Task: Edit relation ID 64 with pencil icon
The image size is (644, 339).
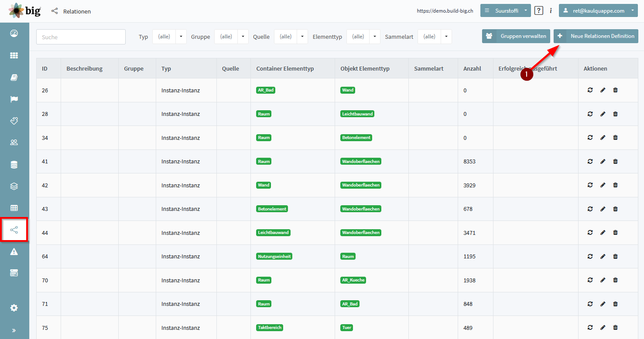Action: [x=603, y=256]
